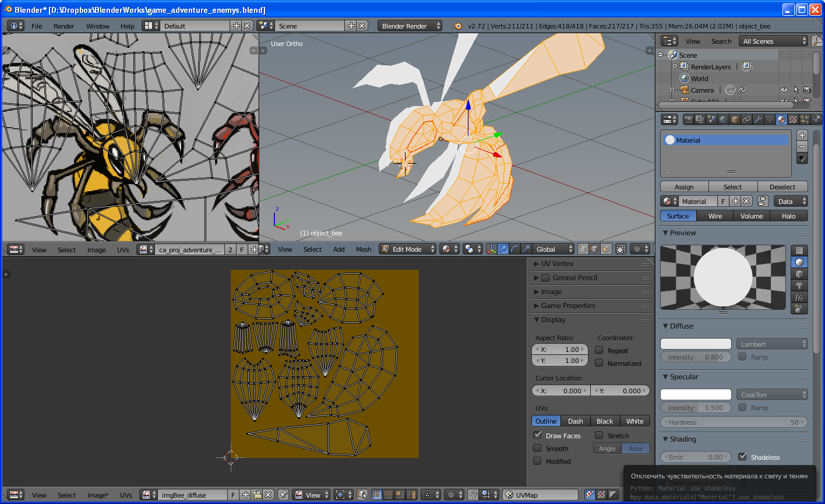This screenshot has width=825, height=504.
Task: Open the Particles properties tab icon
Action: [805, 119]
